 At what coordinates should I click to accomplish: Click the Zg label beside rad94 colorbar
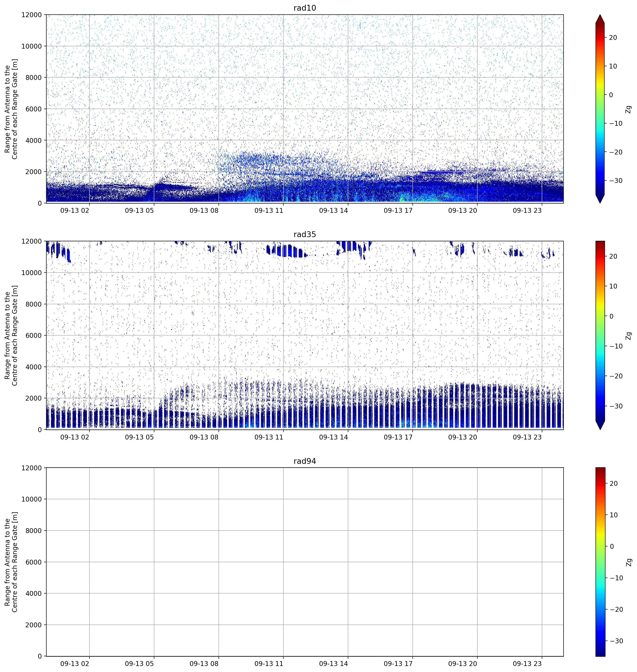point(628,562)
